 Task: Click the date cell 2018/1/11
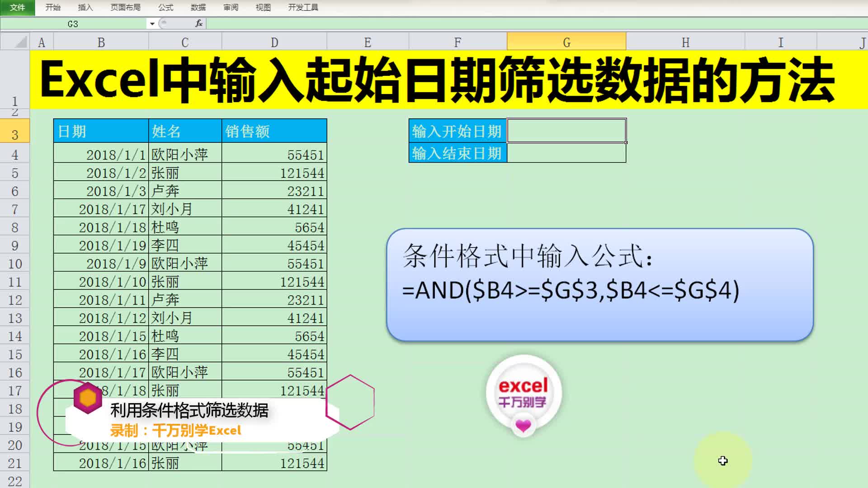point(101,300)
